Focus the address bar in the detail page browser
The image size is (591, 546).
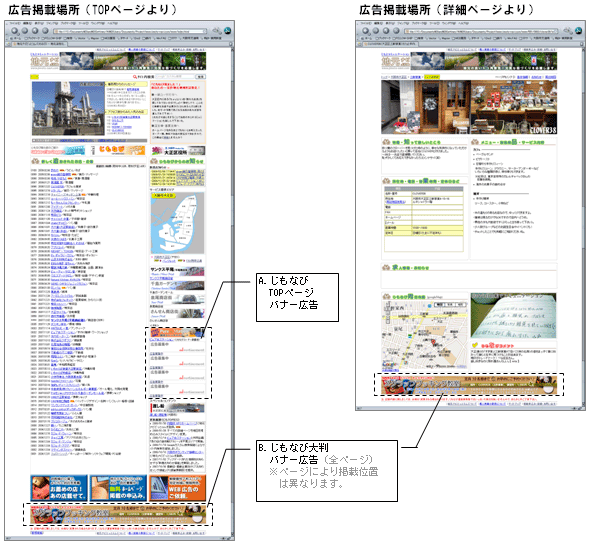(481, 31)
